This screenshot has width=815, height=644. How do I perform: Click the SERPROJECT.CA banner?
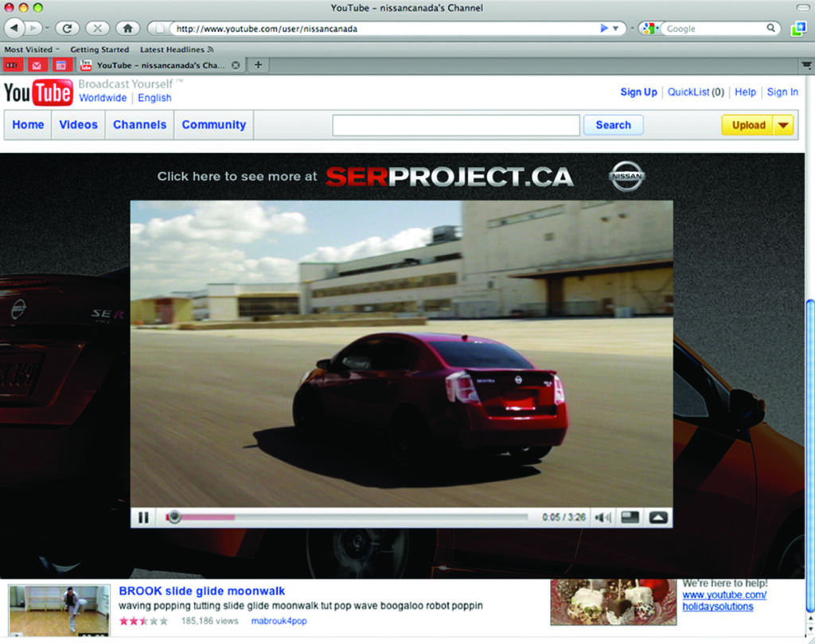point(450,177)
